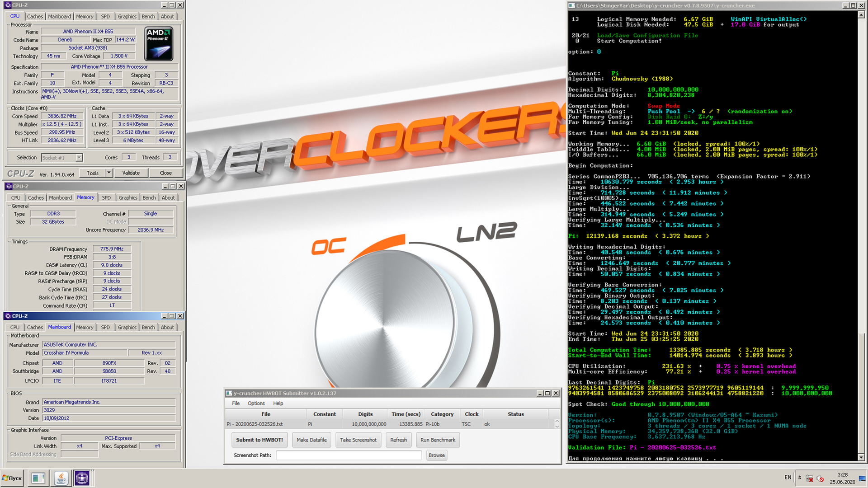Click the Refresh button
868x488 pixels.
(x=398, y=440)
